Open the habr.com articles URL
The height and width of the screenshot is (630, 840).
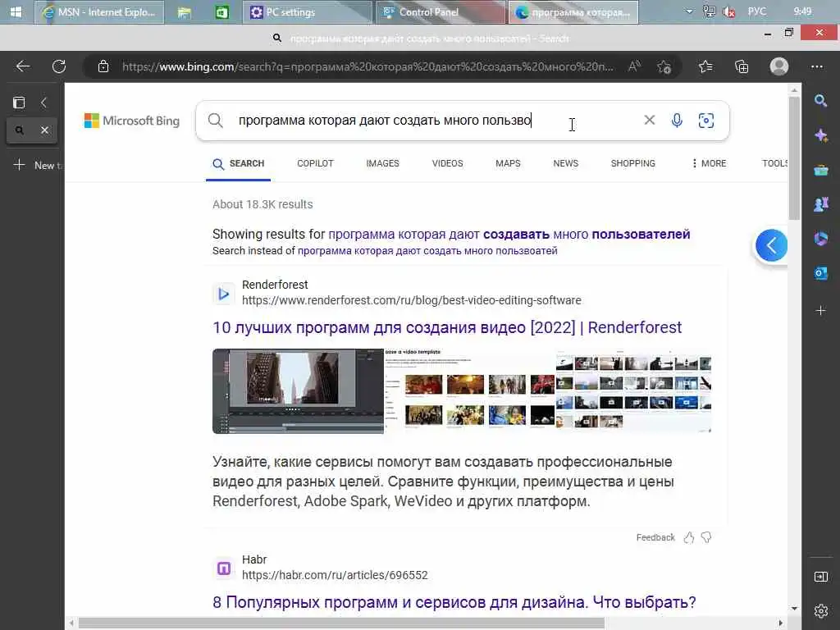335,575
